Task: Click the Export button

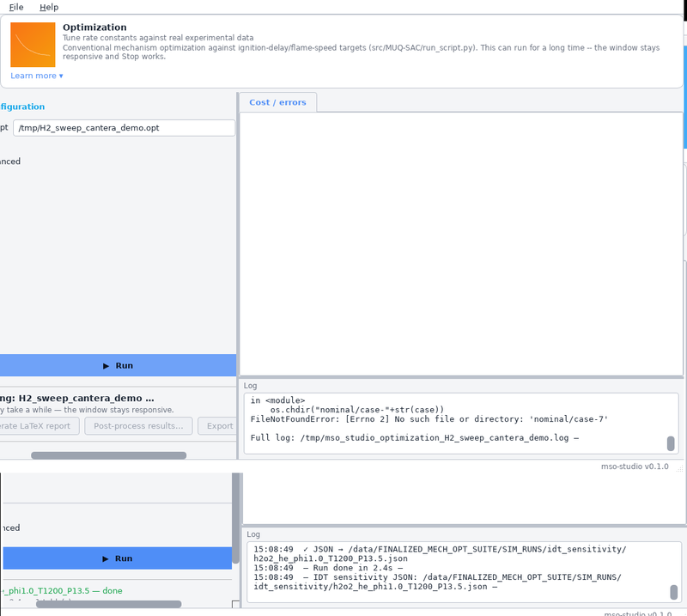Action: pyautogui.click(x=217, y=426)
